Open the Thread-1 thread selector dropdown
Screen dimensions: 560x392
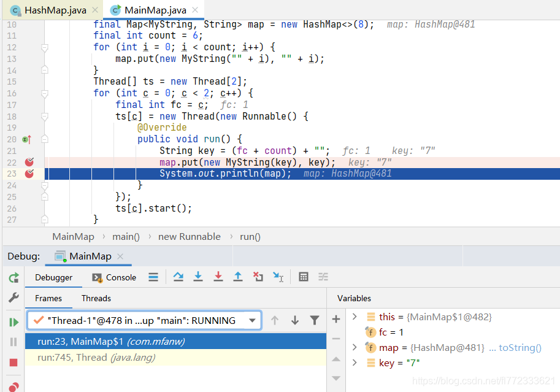coord(144,320)
